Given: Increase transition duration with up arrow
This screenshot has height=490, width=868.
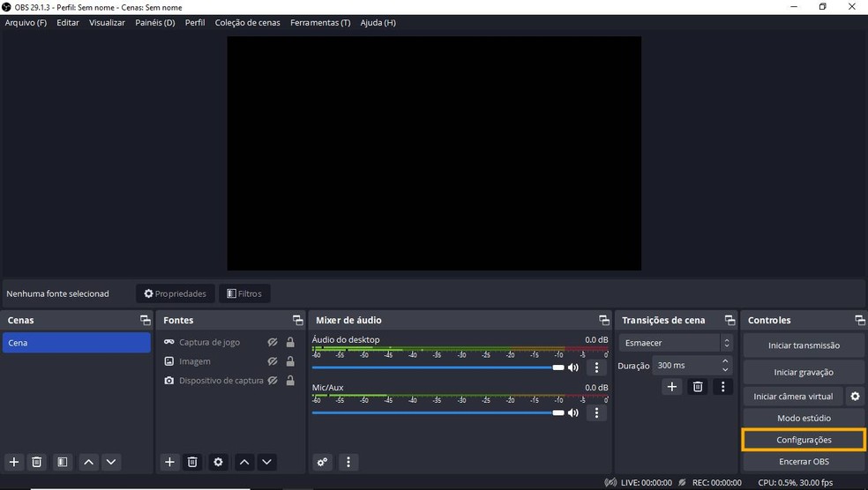Looking at the screenshot, I should click(x=725, y=361).
